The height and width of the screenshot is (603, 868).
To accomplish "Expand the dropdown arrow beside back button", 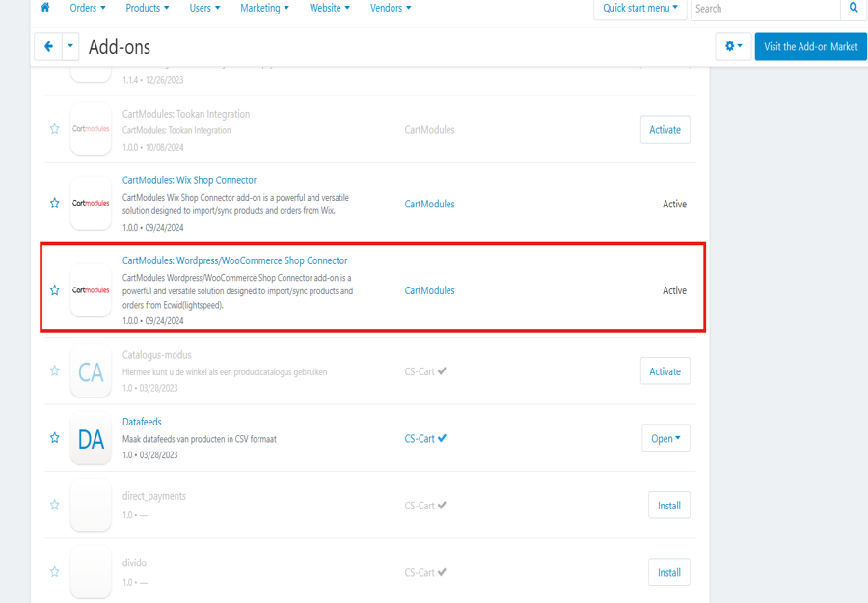I will [x=70, y=46].
